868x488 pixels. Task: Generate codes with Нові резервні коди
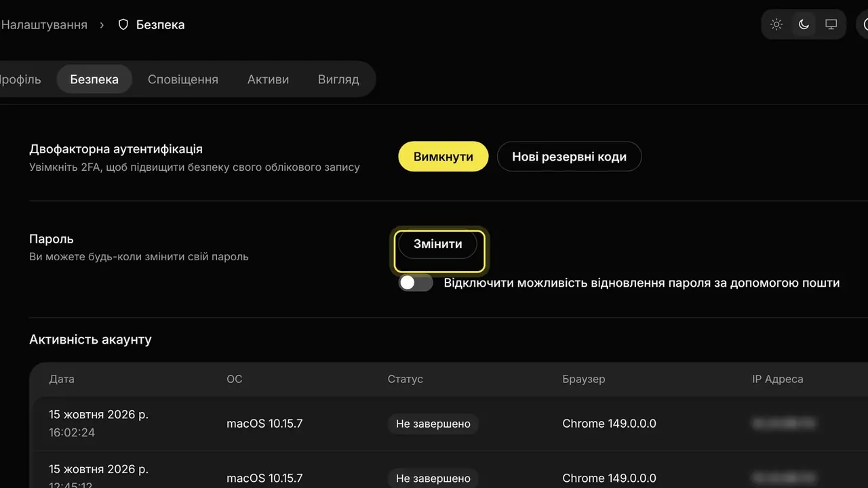pyautogui.click(x=569, y=157)
